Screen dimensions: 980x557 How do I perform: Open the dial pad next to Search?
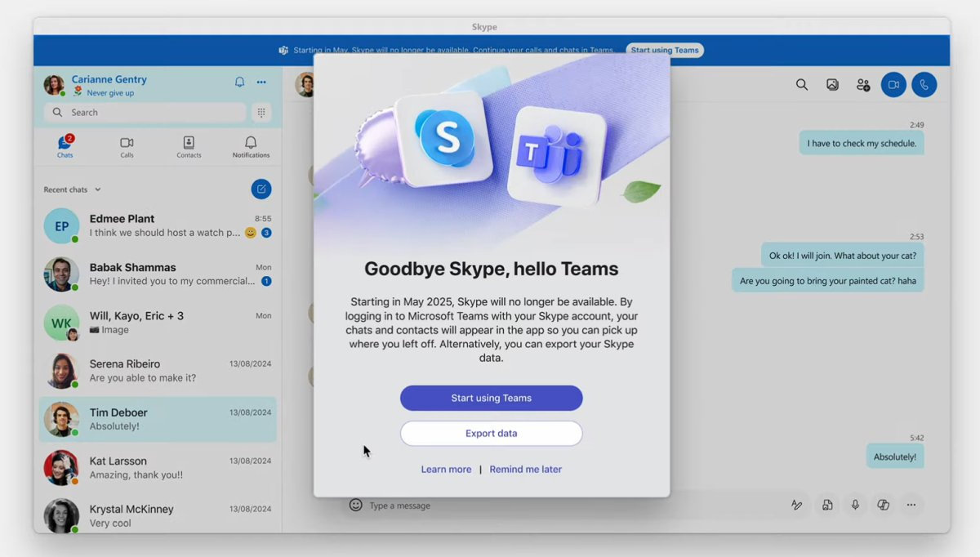(261, 113)
